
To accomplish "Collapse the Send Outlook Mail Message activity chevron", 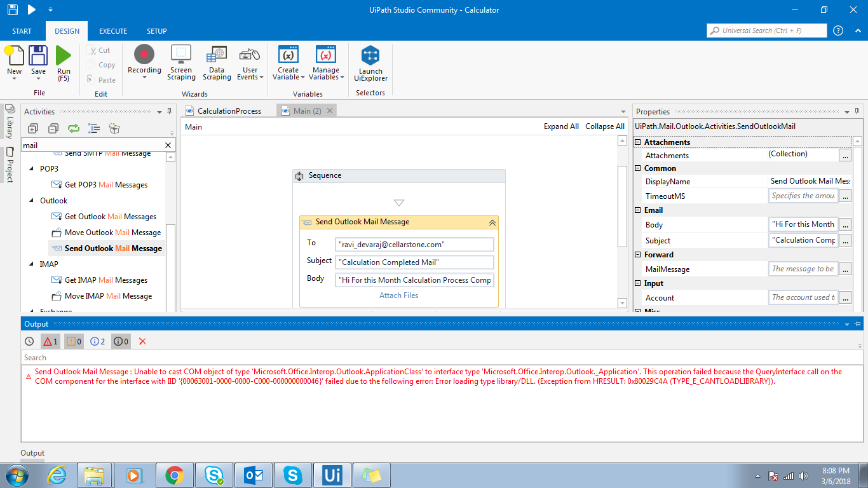I will click(x=492, y=222).
